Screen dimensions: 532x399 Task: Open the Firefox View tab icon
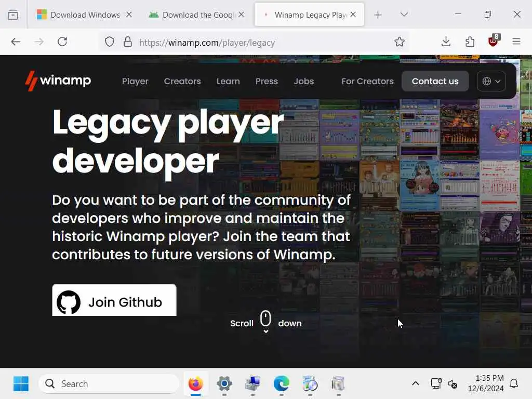[x=13, y=15]
